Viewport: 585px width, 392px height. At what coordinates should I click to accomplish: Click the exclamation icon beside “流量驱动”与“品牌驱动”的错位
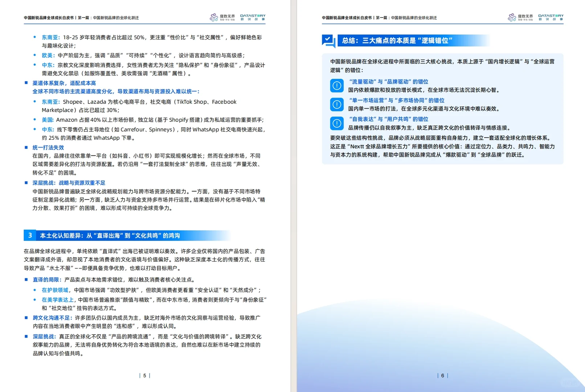click(337, 86)
